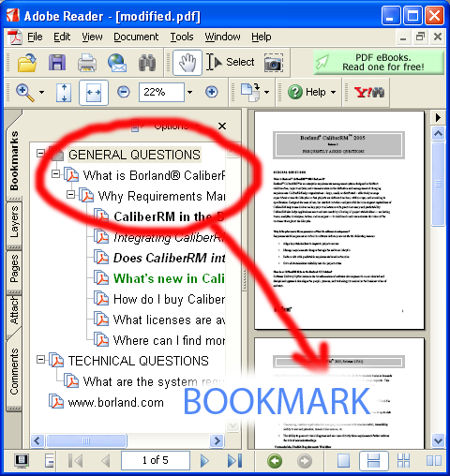Collapse the GENERAL QUESTIONS bookmark

[40, 153]
